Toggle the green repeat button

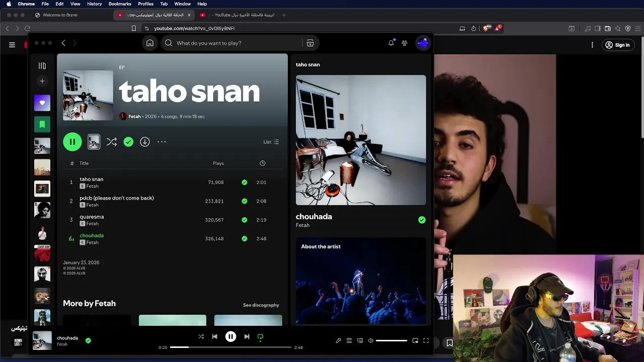click(x=260, y=337)
